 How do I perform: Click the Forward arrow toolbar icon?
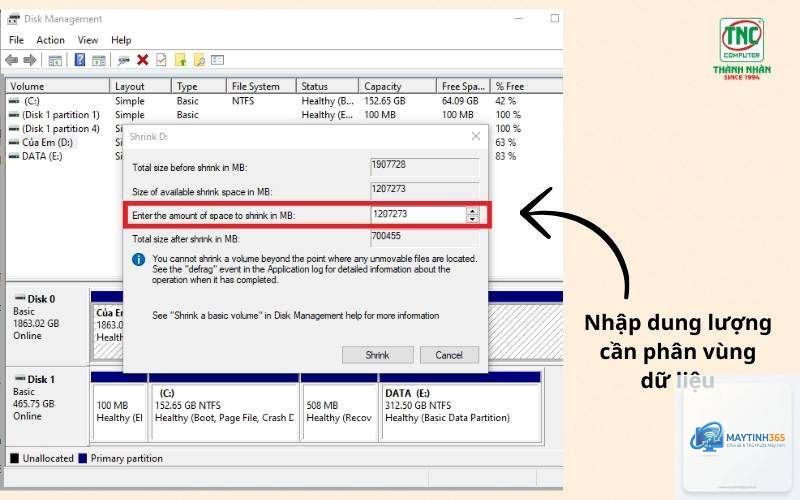click(30, 60)
